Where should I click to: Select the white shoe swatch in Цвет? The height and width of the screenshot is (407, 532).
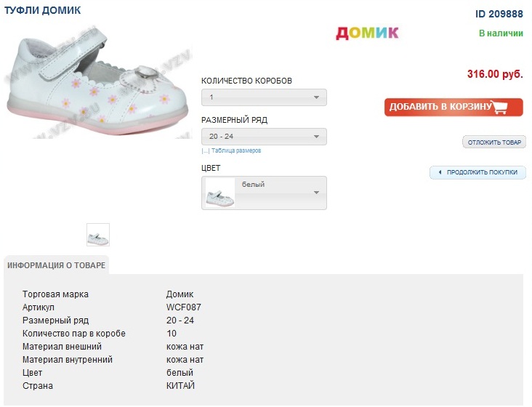[x=220, y=193]
